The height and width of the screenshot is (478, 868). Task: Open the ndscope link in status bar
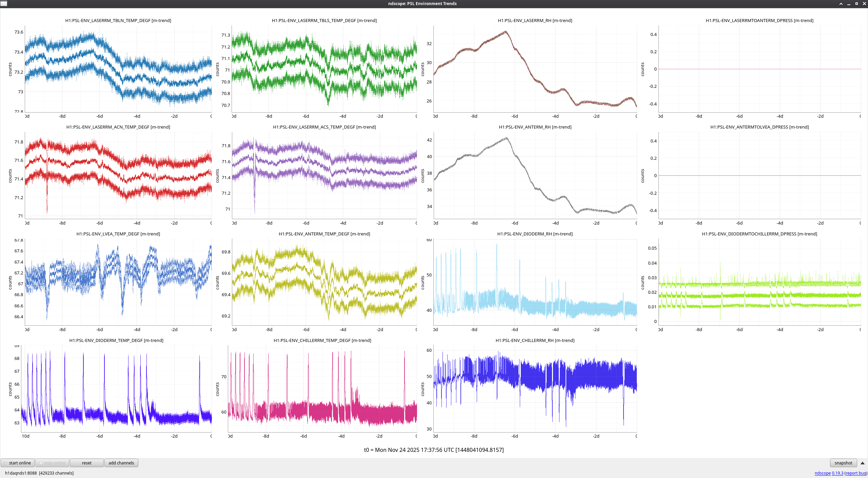point(823,473)
